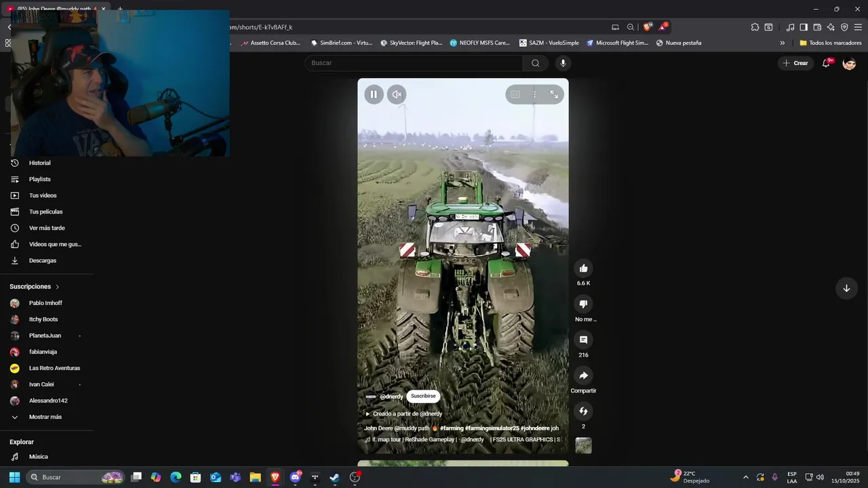This screenshot has height=488, width=868.
Task: Click the #farmingsimulator25 hashtag
Action: point(492,428)
